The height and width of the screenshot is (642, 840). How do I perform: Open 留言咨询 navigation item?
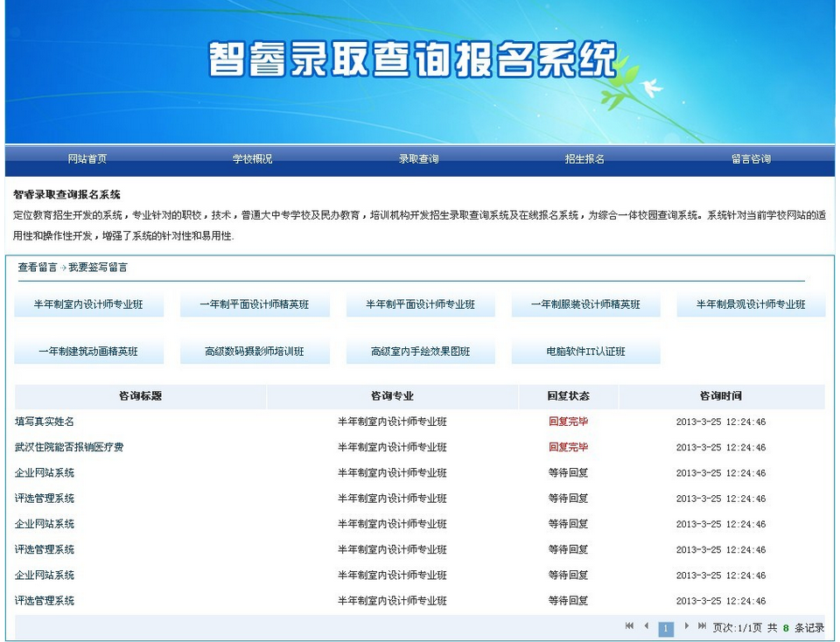(x=751, y=159)
